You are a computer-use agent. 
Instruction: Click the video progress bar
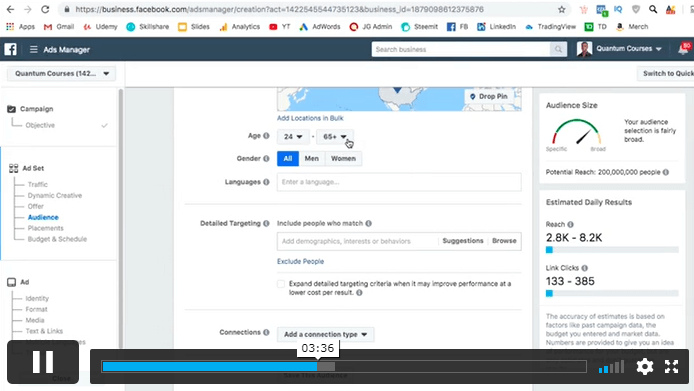(344, 367)
